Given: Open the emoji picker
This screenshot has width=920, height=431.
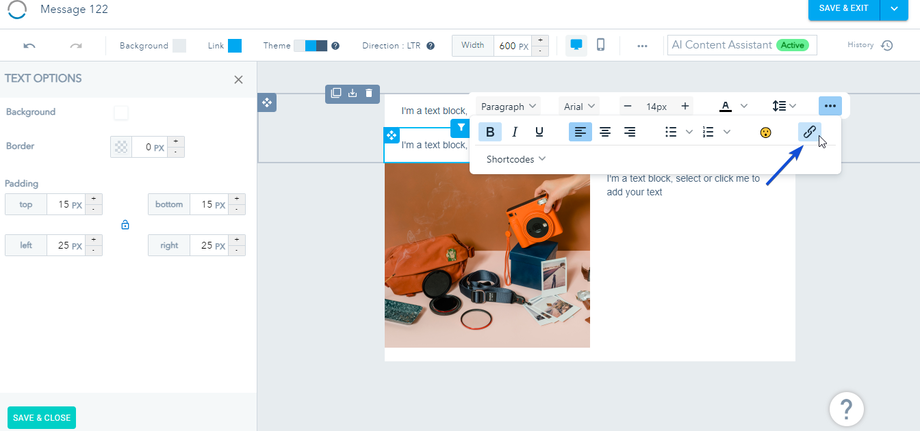Looking at the screenshot, I should tap(765, 133).
